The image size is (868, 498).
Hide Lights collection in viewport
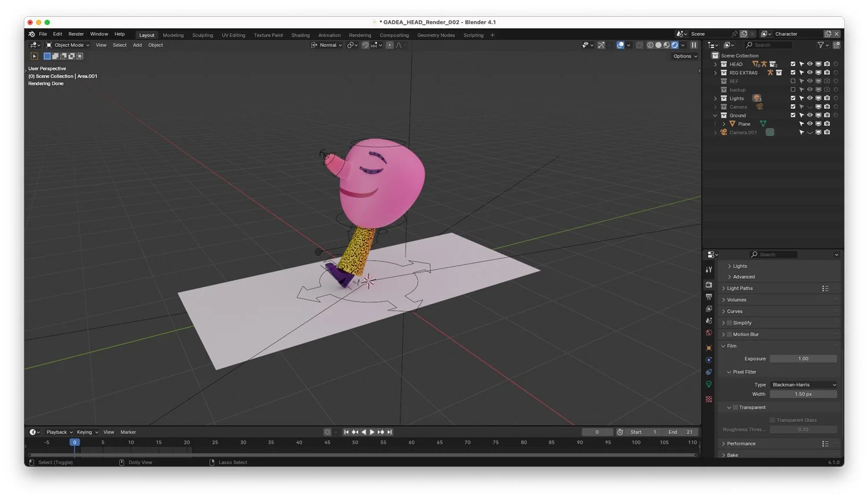[810, 98]
